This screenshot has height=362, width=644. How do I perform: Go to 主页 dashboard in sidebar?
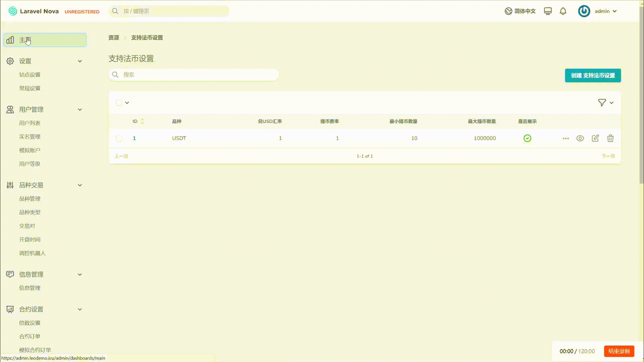point(45,40)
